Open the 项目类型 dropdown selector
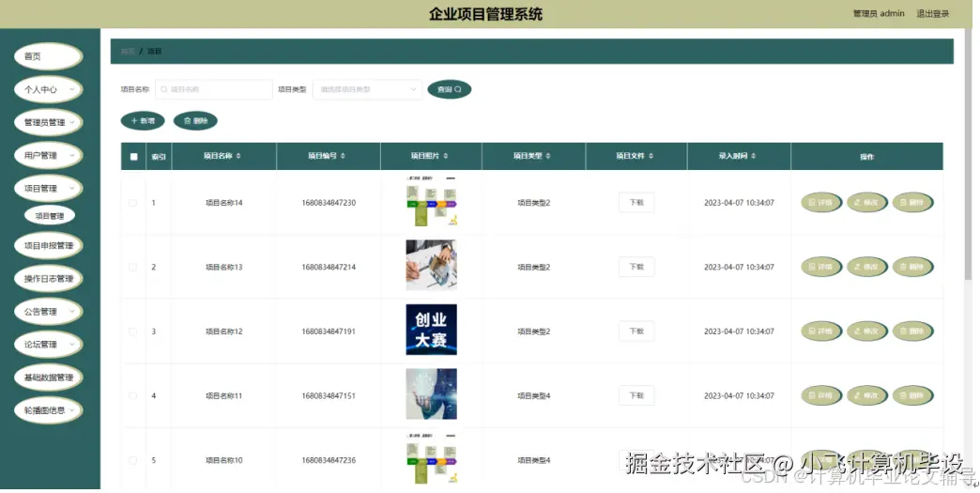 [368, 89]
